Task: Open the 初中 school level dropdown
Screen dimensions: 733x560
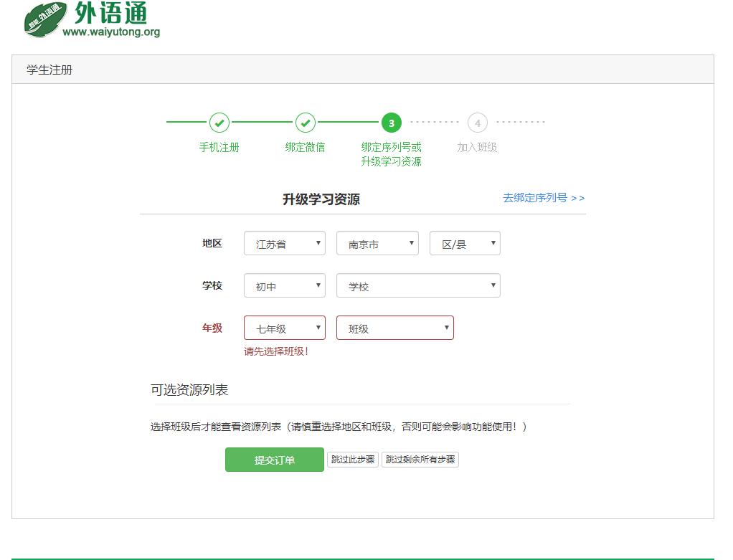Action: [x=285, y=285]
